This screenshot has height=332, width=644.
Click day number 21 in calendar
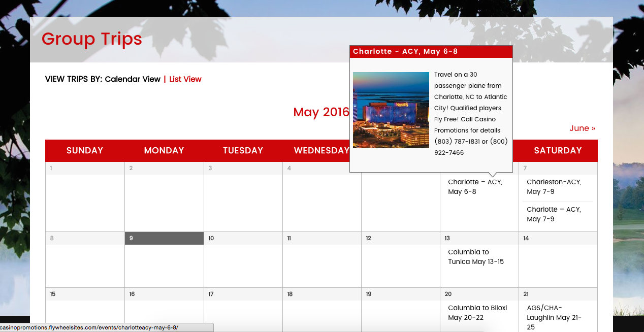click(x=526, y=294)
